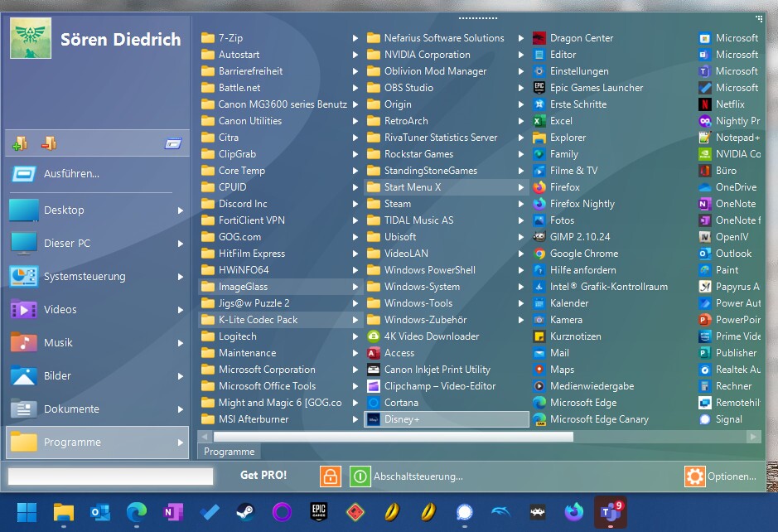Select the Programme tab at the bottom
Screen dimensions: 778x532
tap(229, 452)
